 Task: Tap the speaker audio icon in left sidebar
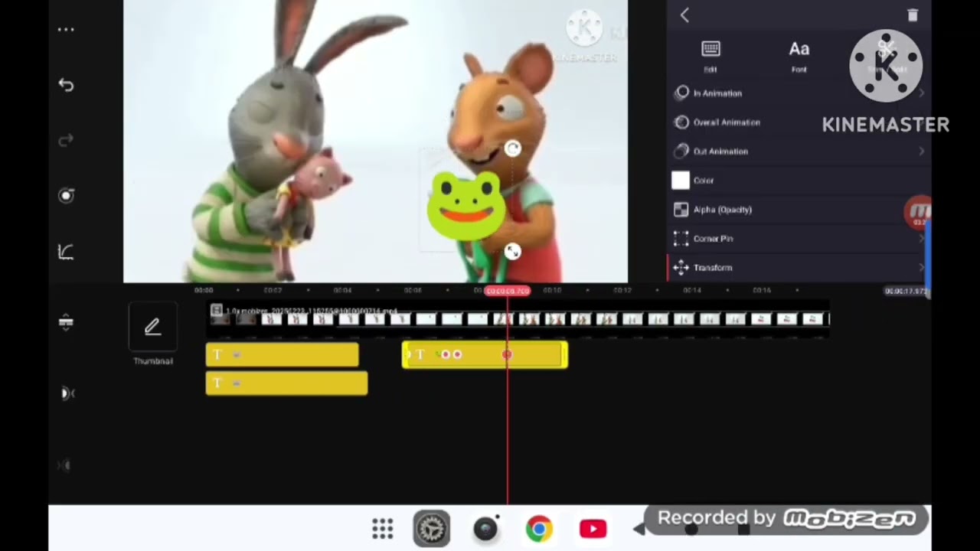tap(67, 393)
